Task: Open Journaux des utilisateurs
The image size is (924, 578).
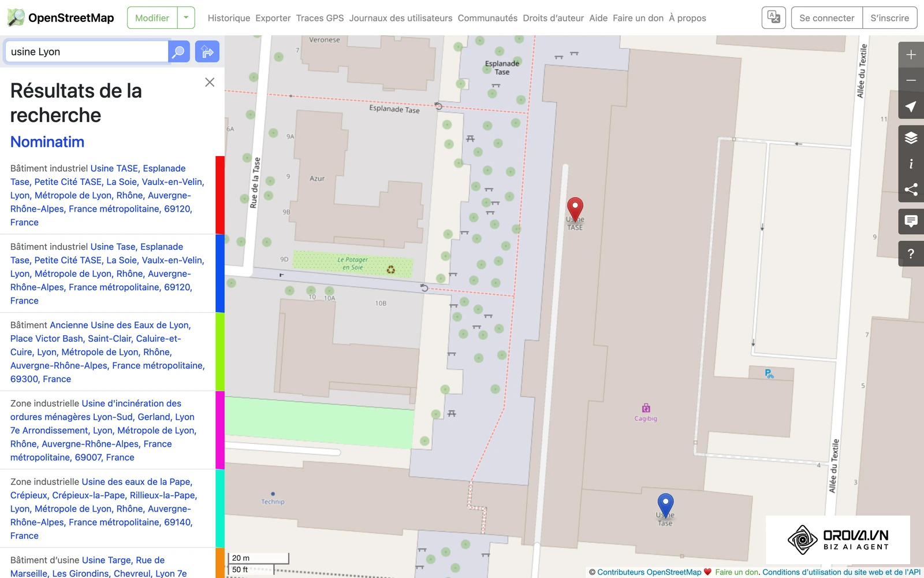Action: point(401,18)
